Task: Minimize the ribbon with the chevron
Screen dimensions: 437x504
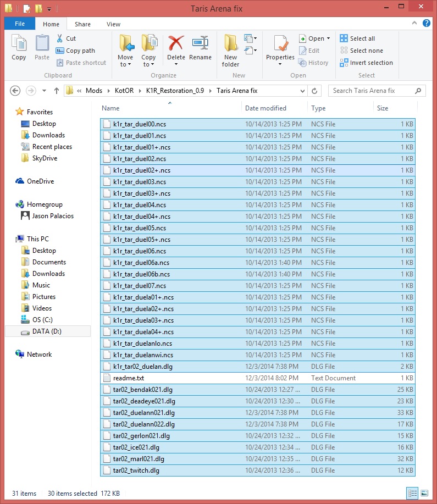Action: pyautogui.click(x=414, y=23)
